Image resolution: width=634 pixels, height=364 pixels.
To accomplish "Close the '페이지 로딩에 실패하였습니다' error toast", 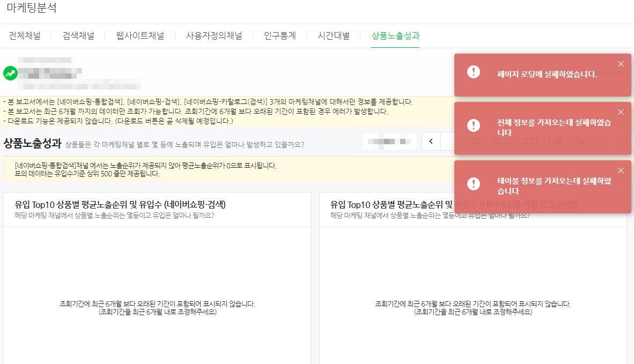I will point(621,64).
